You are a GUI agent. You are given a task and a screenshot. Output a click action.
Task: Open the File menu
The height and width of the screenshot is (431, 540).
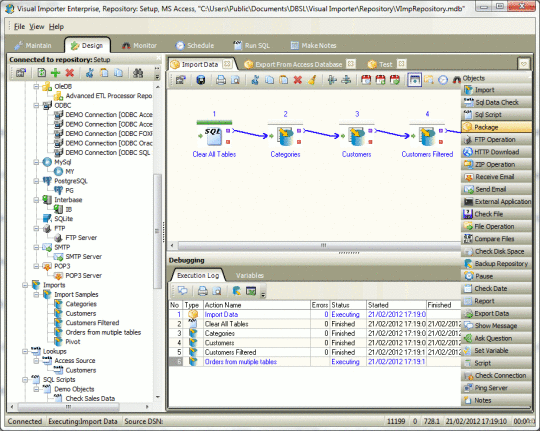(19, 27)
